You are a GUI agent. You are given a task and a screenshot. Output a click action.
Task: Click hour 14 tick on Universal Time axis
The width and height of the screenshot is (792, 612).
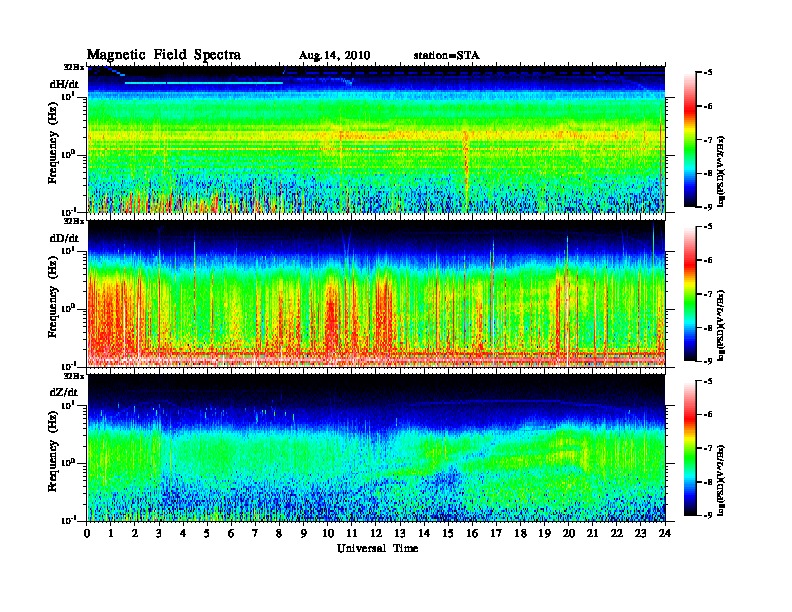tap(424, 533)
